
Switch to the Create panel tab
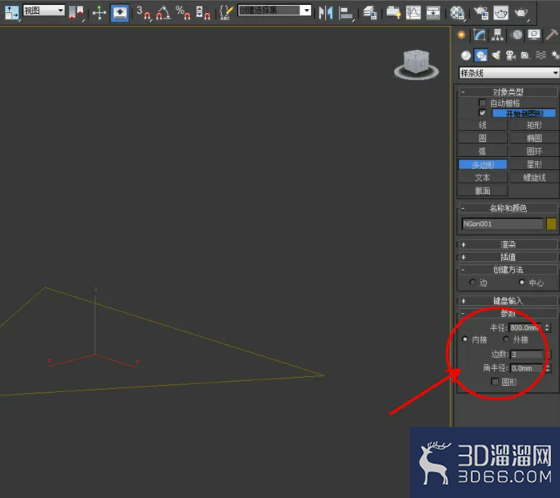point(461,35)
